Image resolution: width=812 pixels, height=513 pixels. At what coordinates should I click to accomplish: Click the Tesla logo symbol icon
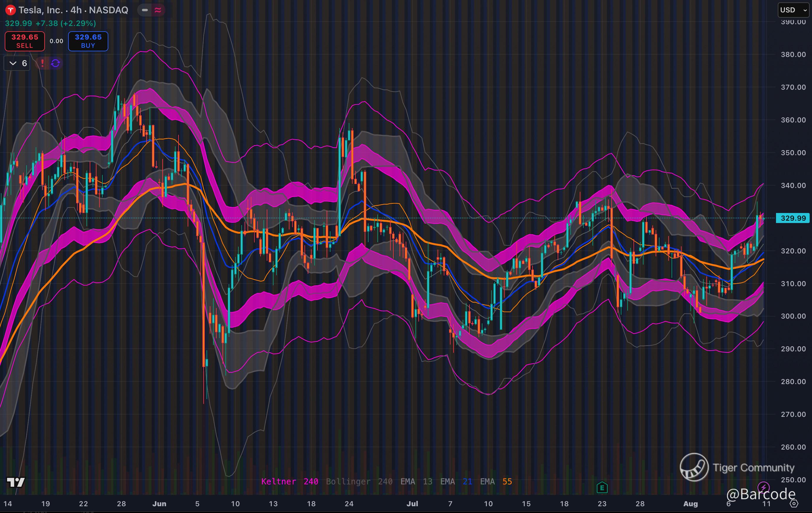coord(10,10)
